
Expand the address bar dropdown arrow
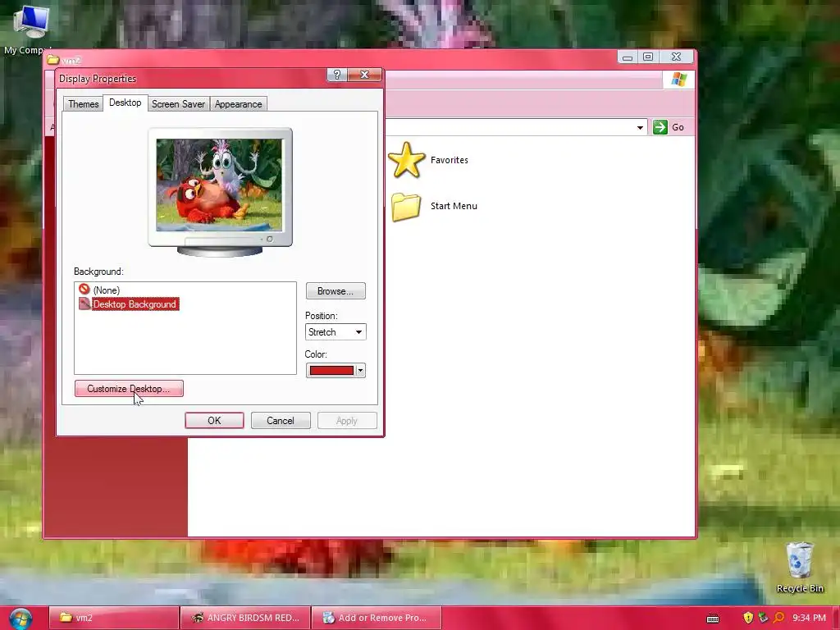pos(640,127)
